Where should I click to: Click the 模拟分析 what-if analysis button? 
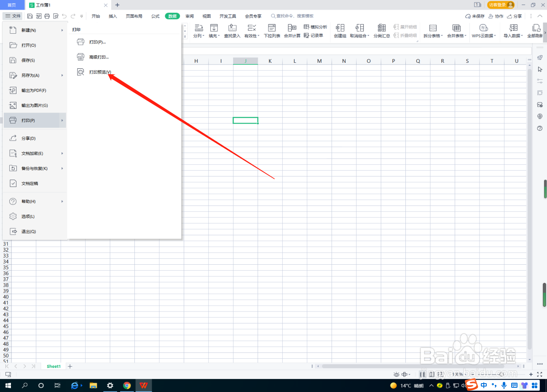click(x=315, y=27)
